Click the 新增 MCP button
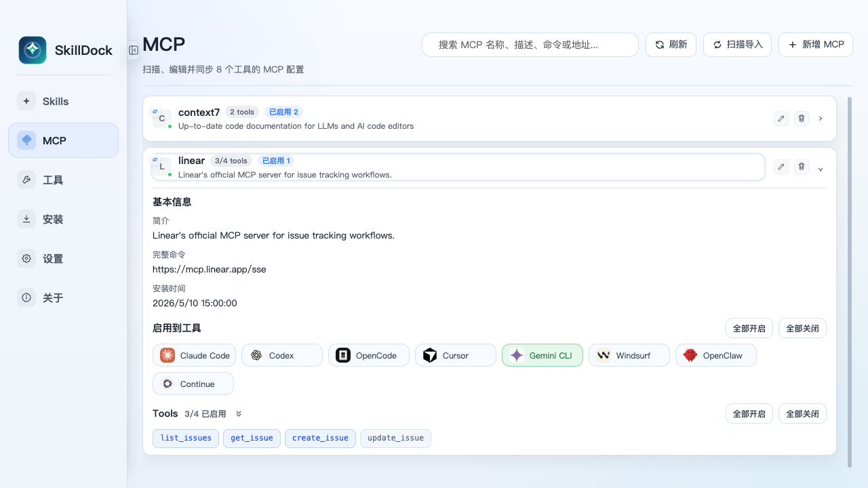Viewport: 868px width, 488px height. (815, 45)
